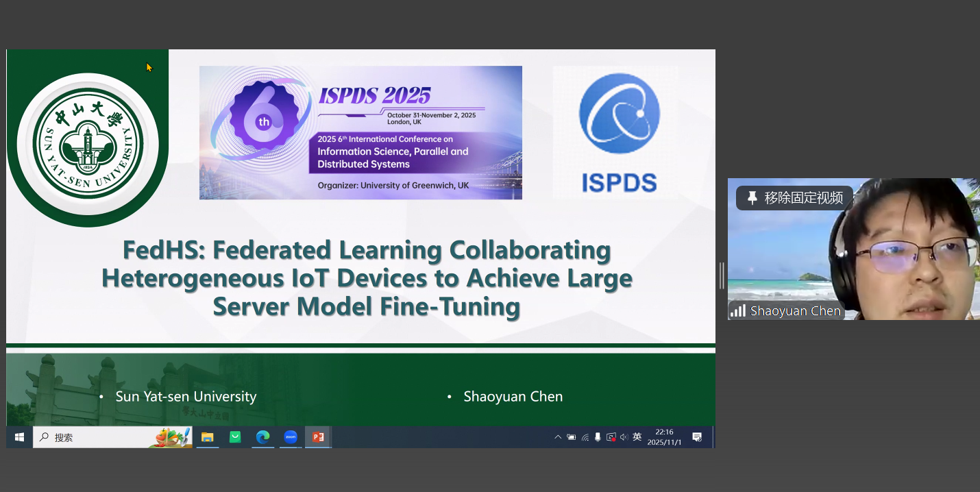980x492 pixels.
Task: Open File Explorer from the taskbar
Action: [208, 437]
